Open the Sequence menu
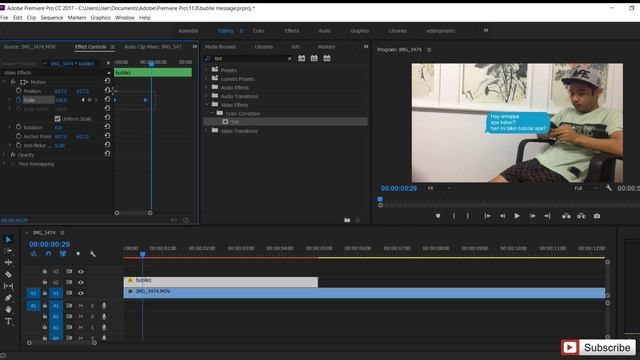640x360 pixels. (52, 18)
